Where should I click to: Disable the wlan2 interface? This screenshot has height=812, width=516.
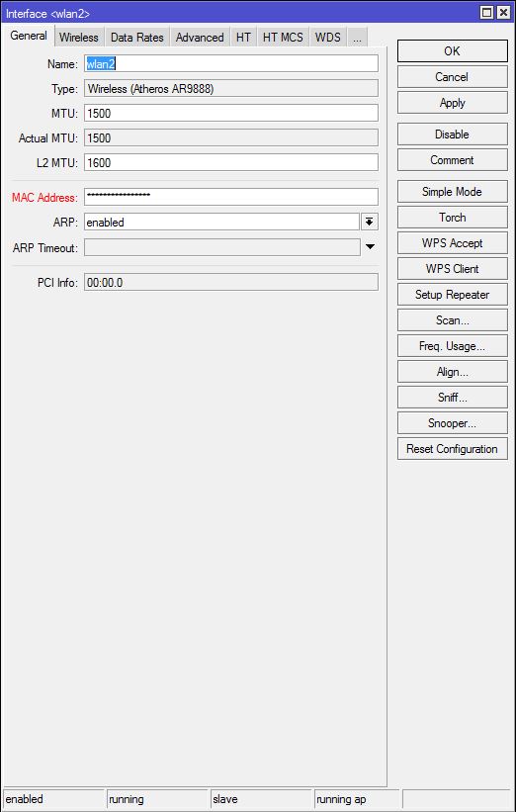click(452, 135)
